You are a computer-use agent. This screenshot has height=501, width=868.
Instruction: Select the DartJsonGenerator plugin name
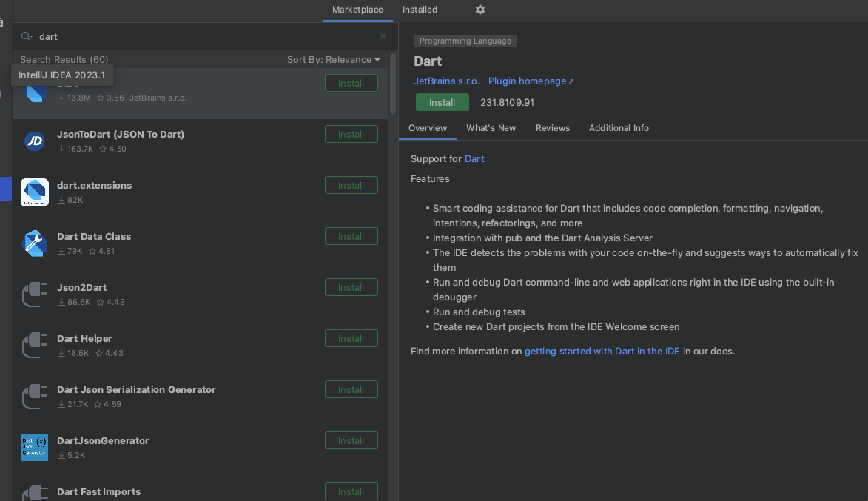click(102, 440)
